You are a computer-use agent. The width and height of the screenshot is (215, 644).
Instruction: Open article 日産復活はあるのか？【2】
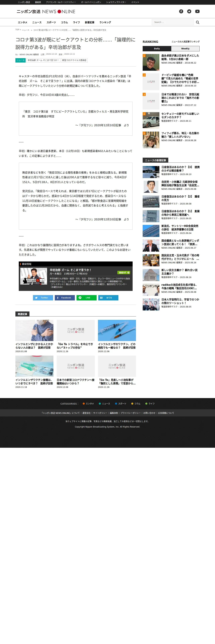(x=181, y=198)
